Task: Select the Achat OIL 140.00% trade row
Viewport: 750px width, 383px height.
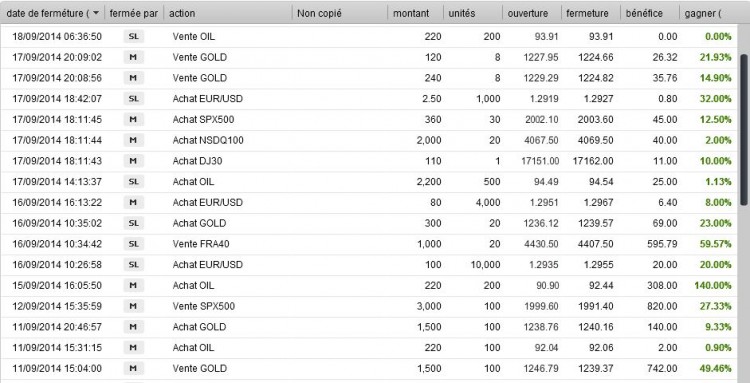Action: (369, 285)
